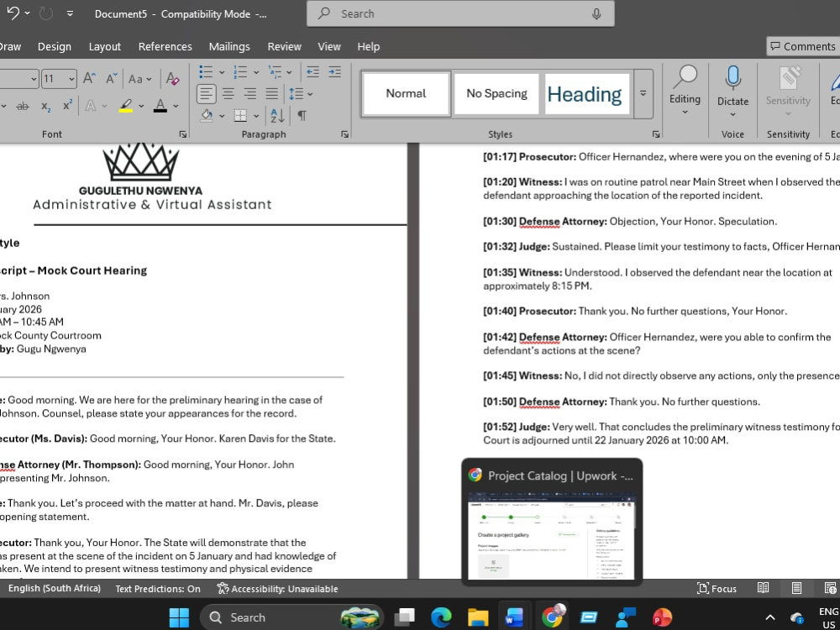
Task: Open text highlight color dropdown arrow
Action: coord(141,106)
